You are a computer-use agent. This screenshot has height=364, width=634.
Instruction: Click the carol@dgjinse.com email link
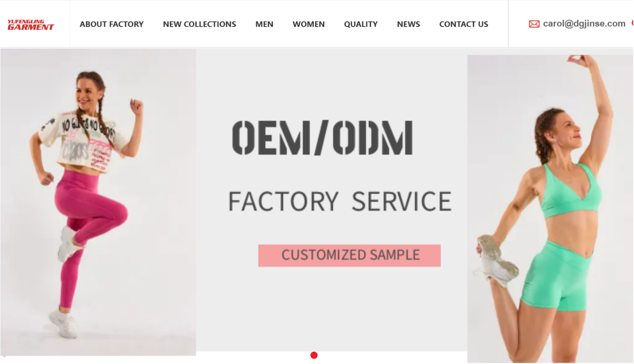click(x=584, y=24)
